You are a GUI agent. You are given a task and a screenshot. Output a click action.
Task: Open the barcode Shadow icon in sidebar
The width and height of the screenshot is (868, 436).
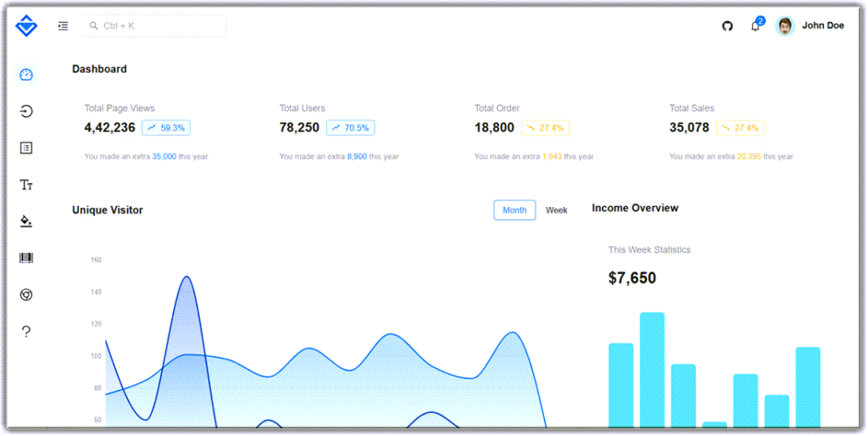[x=26, y=258]
